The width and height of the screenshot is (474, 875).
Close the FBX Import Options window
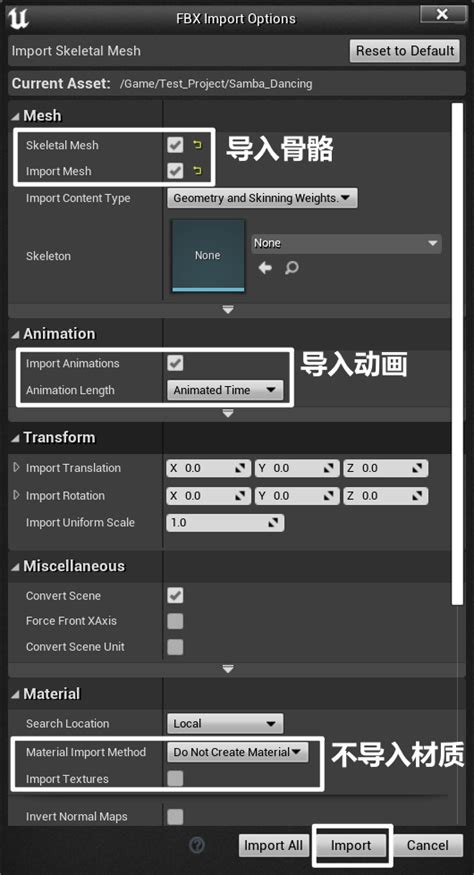pos(442,14)
